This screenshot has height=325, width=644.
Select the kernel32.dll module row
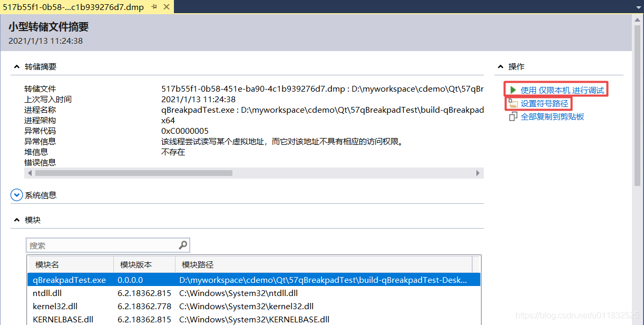click(x=253, y=307)
